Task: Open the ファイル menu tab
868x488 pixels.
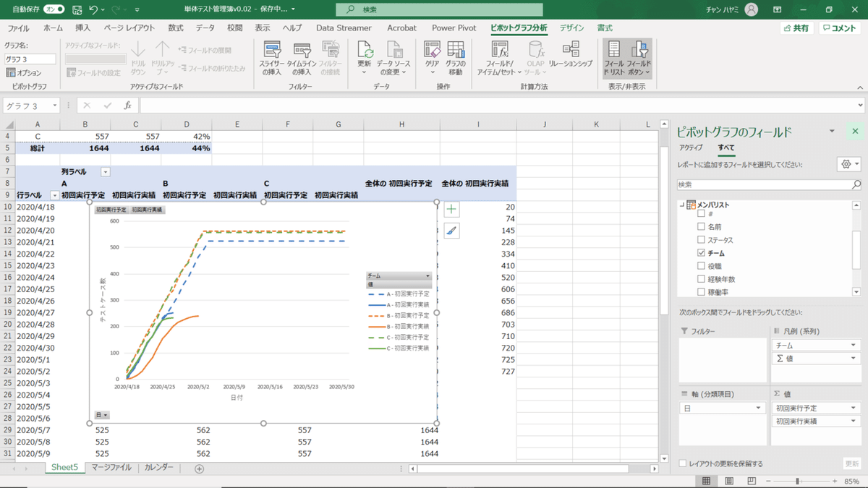Action: pyautogui.click(x=18, y=28)
